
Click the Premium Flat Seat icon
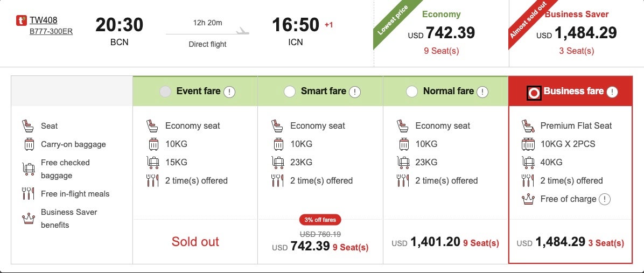(528, 126)
